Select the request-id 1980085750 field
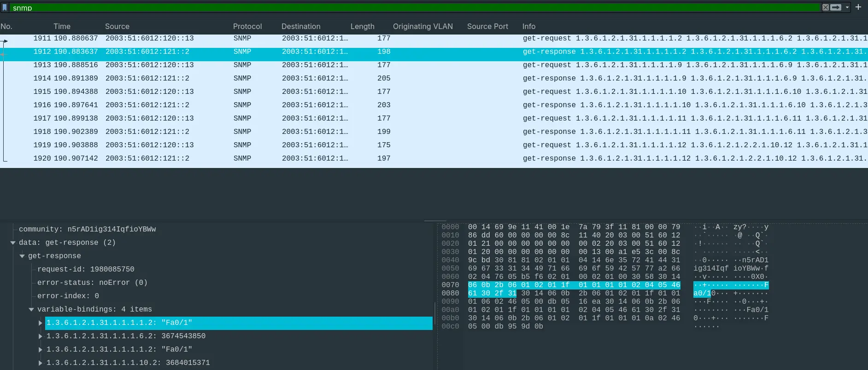The image size is (868, 370). 86,269
